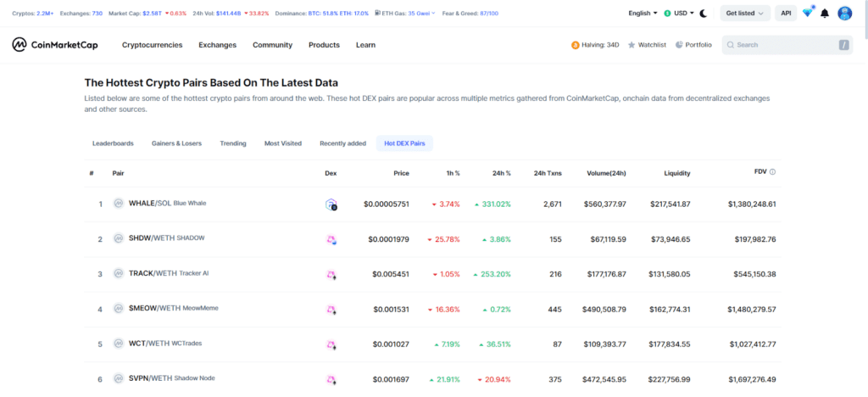Screen dimensions: 868x397
Task: Switch to Gainers & Losers tab
Action: pyautogui.click(x=176, y=143)
